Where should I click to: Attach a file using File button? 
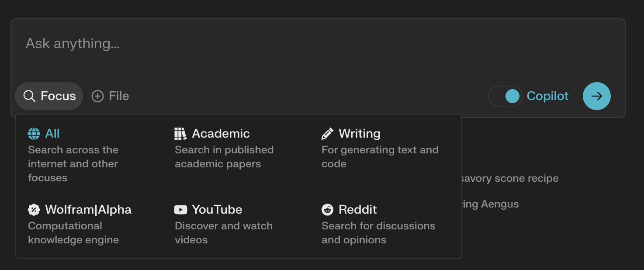tap(110, 96)
